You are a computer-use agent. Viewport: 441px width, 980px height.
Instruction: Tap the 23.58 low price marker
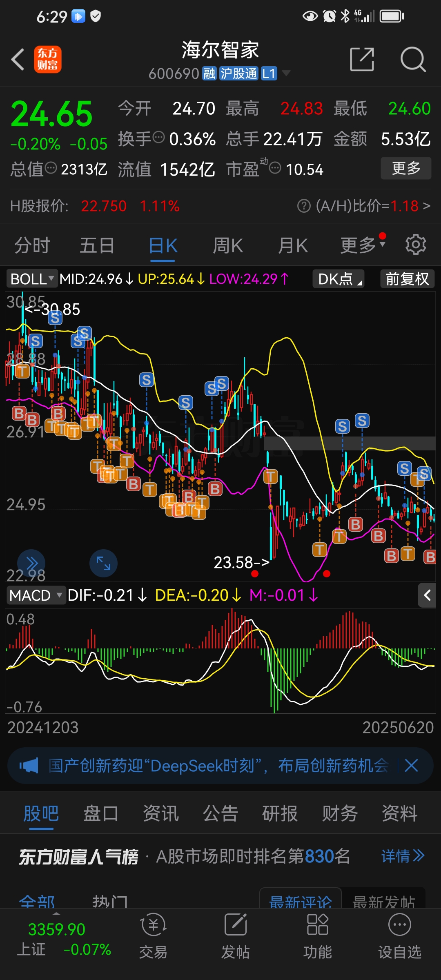pos(241,563)
